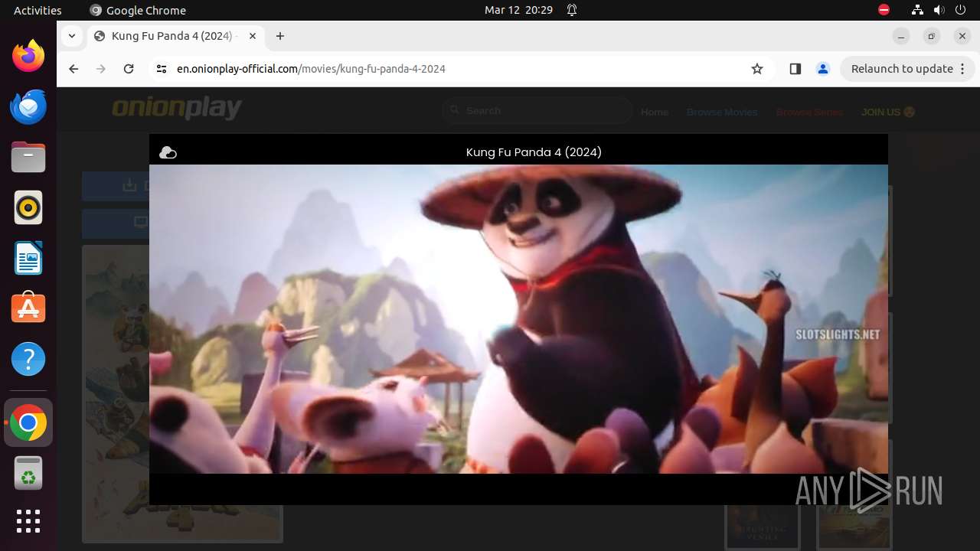This screenshot has height=551, width=980.
Task: Open the Home link on onionplay
Action: [x=655, y=112]
